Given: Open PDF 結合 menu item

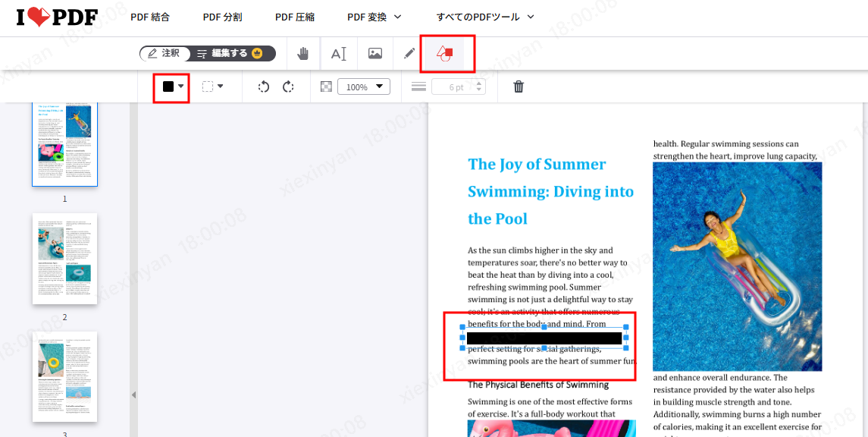Looking at the screenshot, I should (150, 17).
